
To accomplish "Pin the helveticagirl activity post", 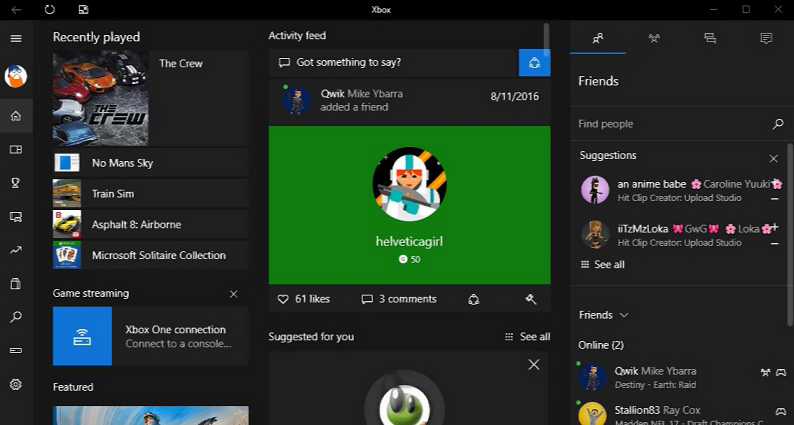I will click(x=531, y=299).
